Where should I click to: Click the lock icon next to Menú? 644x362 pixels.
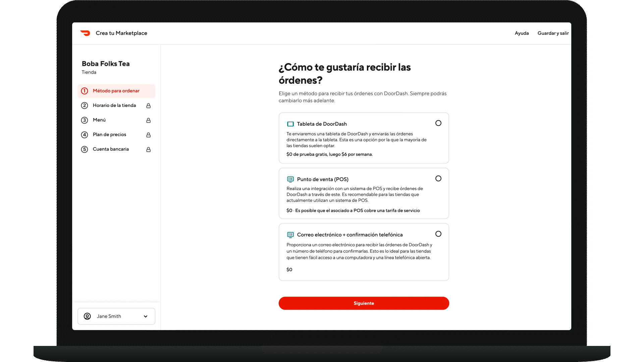[149, 120]
